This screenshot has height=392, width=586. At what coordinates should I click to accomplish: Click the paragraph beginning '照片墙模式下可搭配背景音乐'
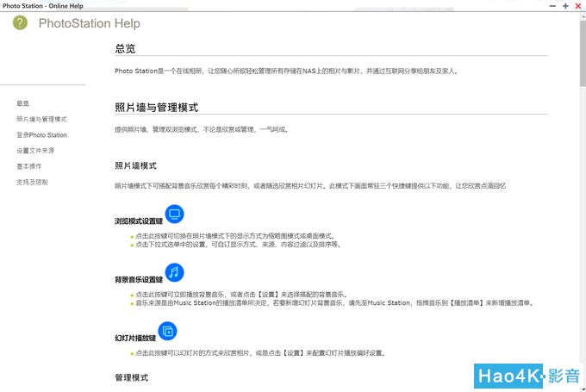310,186
